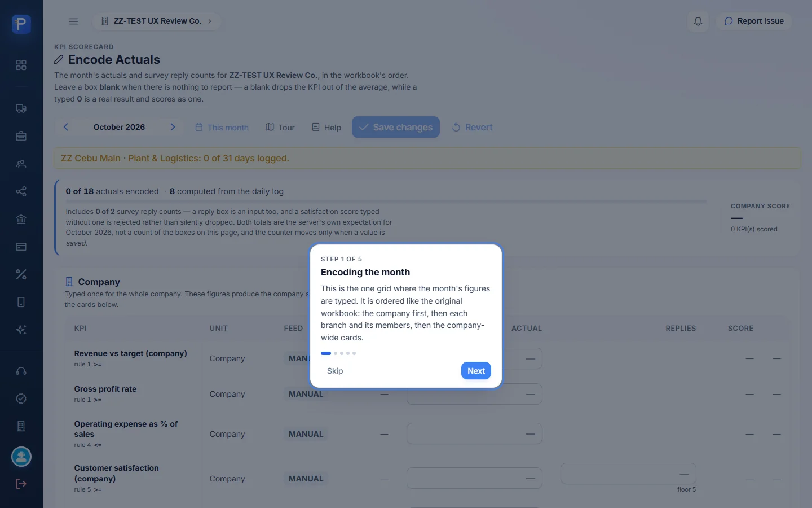
Task: Toggle the hamburger menu
Action: (x=73, y=21)
